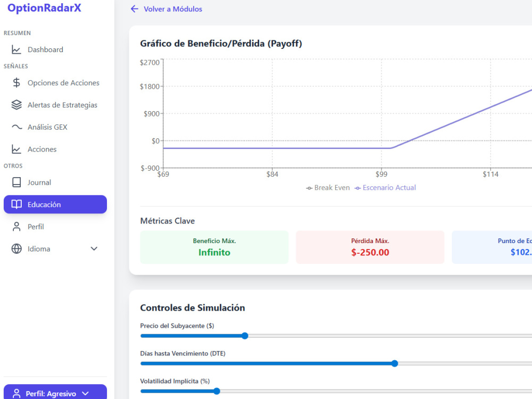Click the back arrow icon near Volver
532x399 pixels.
click(135, 9)
